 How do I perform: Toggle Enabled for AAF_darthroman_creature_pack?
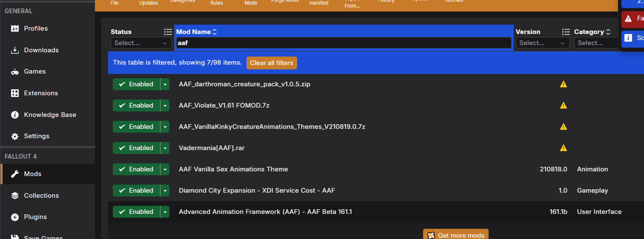pyautogui.click(x=137, y=84)
